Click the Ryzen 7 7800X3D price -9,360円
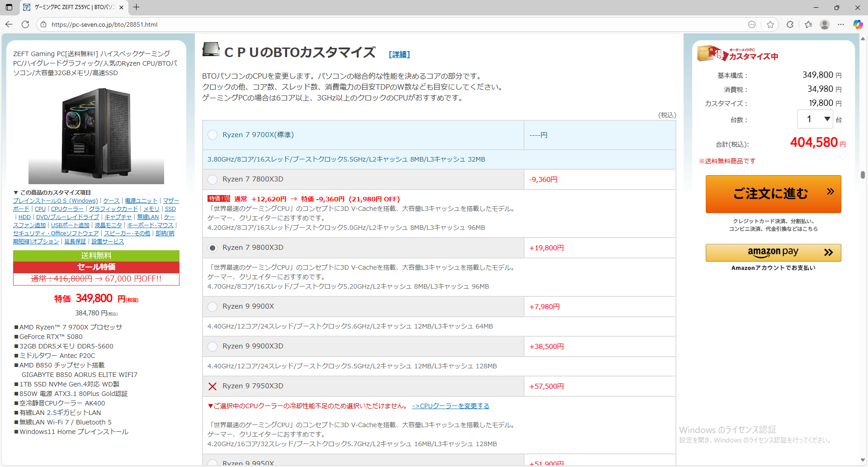Viewport: 868px width, 467px height. 543,179
